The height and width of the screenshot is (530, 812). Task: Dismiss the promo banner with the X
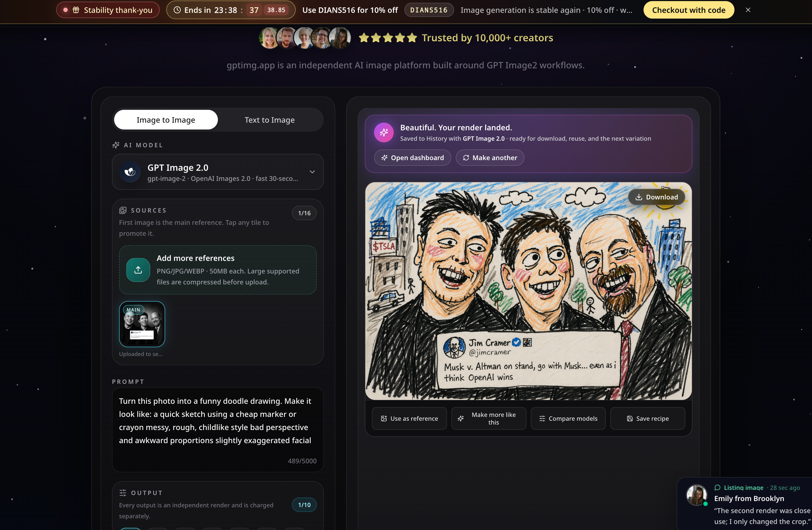coord(748,10)
